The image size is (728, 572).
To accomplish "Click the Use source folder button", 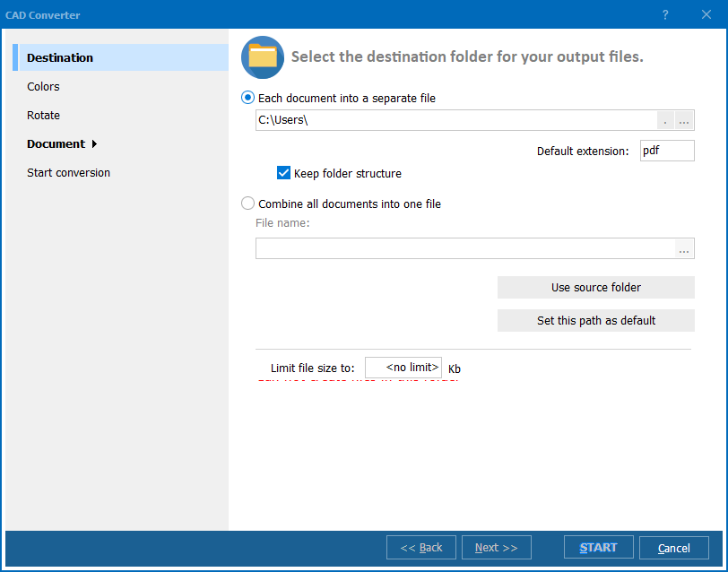I will 595,288.
